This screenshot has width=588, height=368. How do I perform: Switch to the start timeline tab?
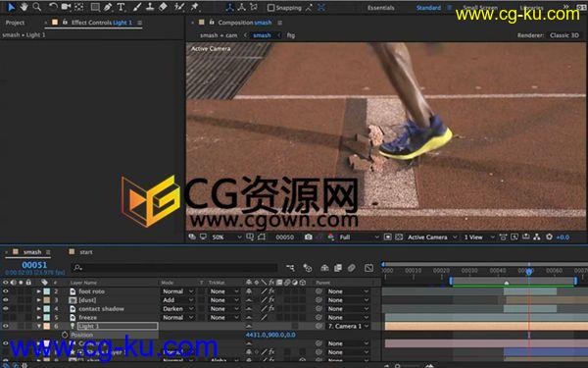tap(86, 252)
